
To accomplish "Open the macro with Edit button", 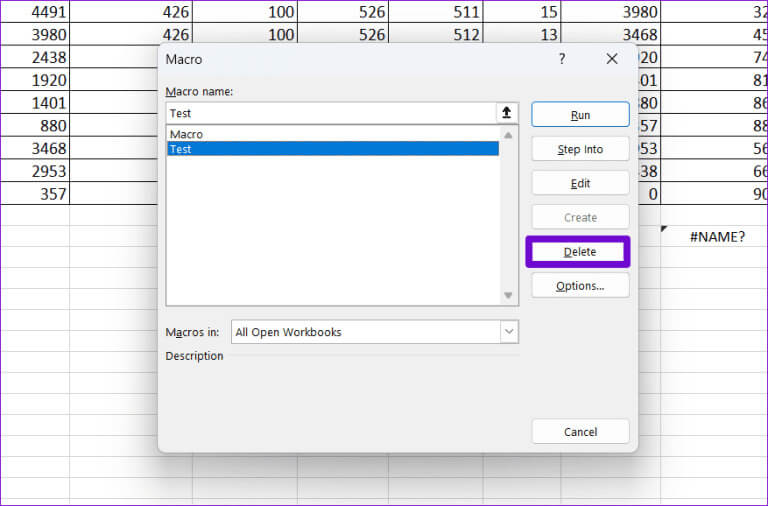I will pyautogui.click(x=580, y=183).
